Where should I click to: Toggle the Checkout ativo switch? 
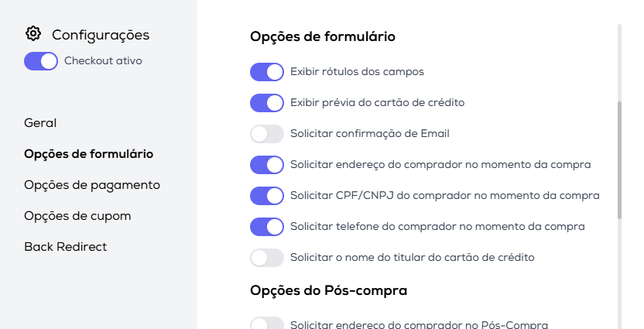41,61
